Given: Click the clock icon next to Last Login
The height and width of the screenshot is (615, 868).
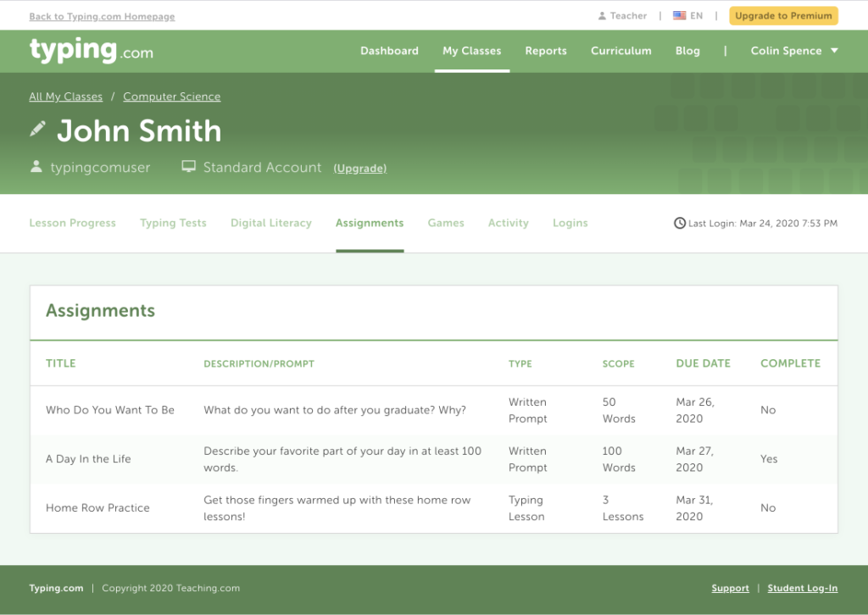Looking at the screenshot, I should [x=679, y=223].
